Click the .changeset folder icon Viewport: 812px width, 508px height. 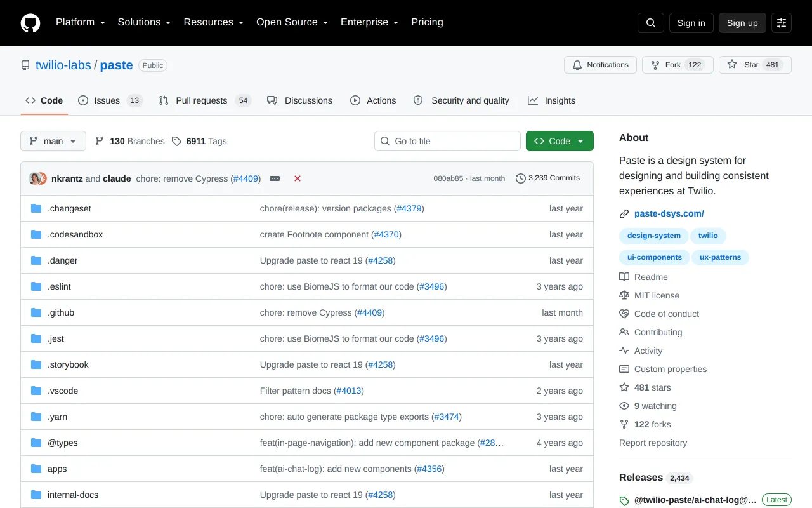[36, 208]
